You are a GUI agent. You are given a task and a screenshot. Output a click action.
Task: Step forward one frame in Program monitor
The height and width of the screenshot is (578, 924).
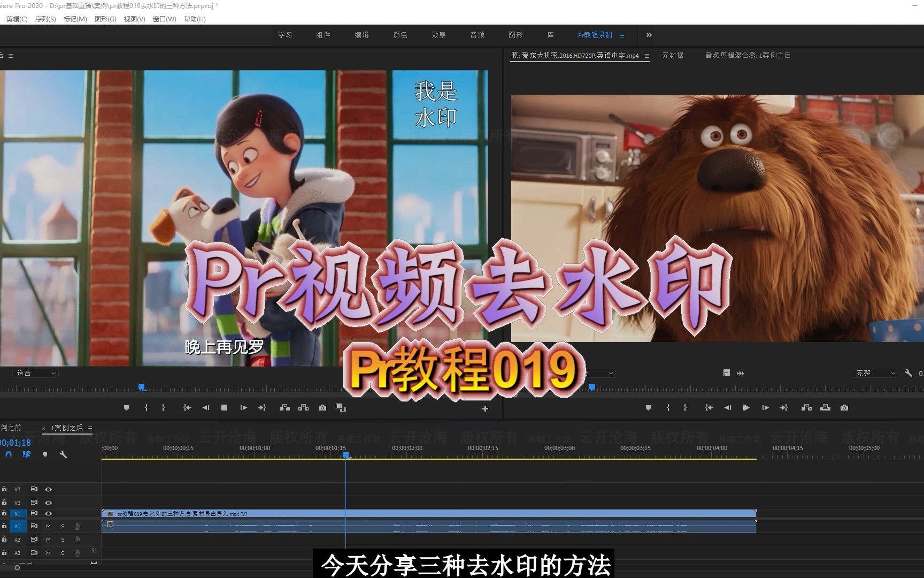(243, 408)
